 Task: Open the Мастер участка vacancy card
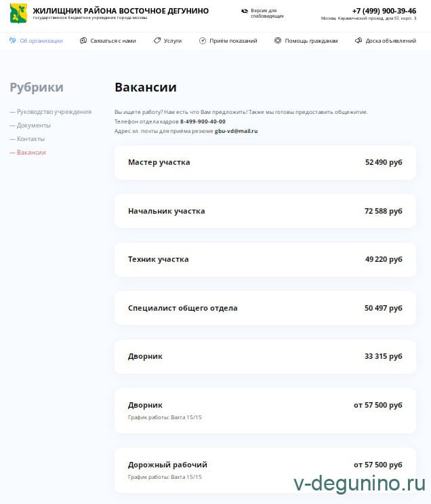click(265, 163)
